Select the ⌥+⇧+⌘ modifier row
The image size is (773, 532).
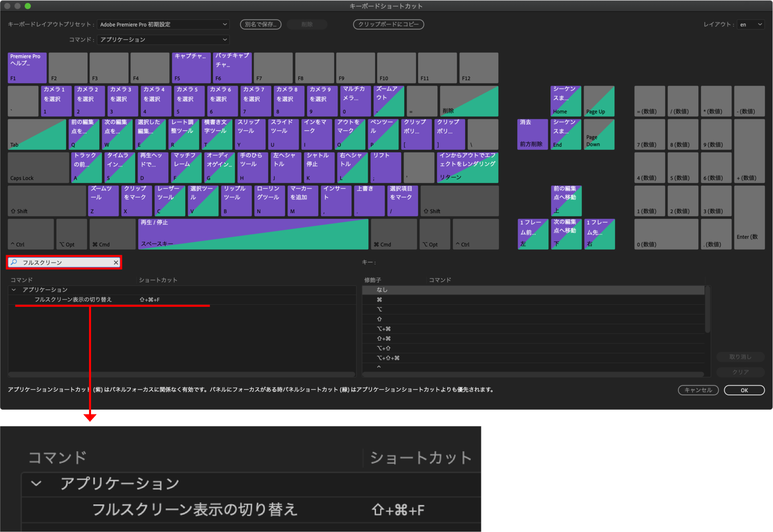(x=534, y=358)
